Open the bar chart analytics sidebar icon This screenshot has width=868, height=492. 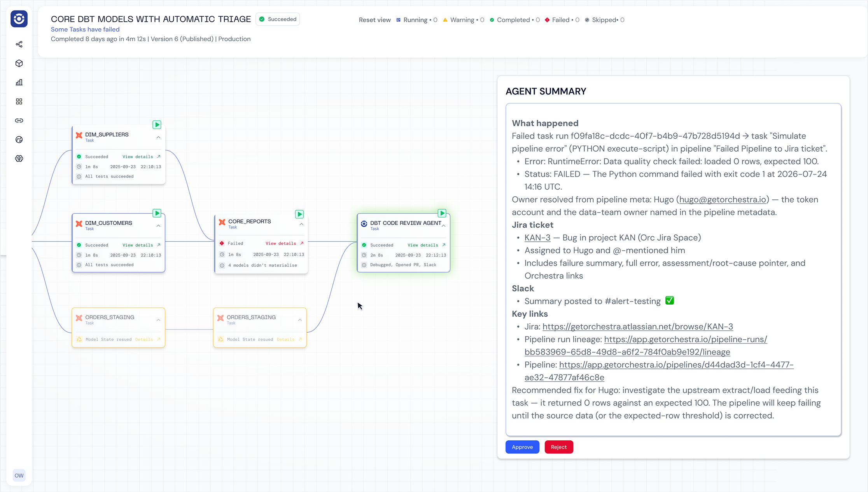point(19,82)
